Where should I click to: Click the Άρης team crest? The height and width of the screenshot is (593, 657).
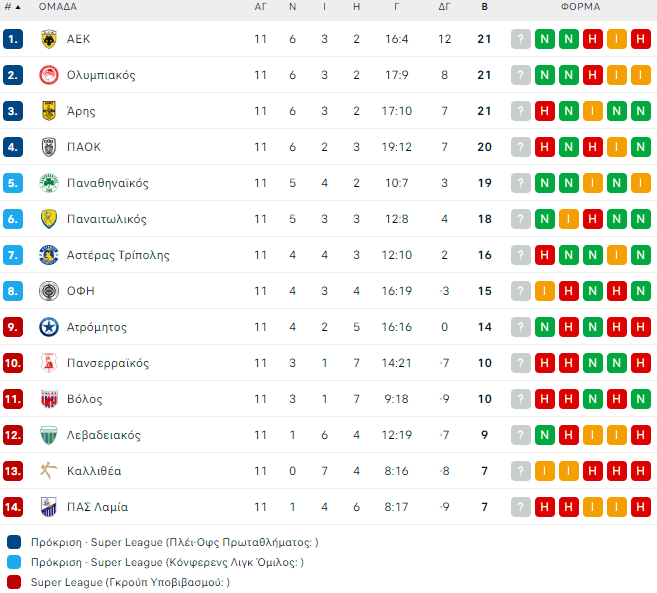[x=48, y=111]
